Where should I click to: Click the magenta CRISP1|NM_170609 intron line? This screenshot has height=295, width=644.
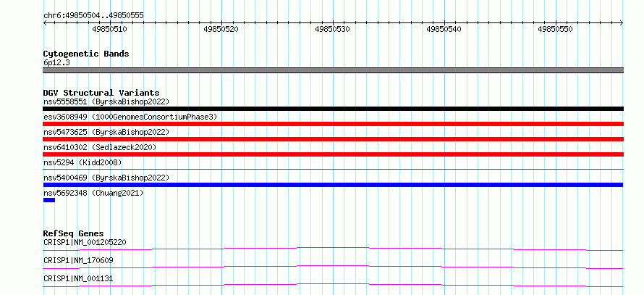pos(333,267)
